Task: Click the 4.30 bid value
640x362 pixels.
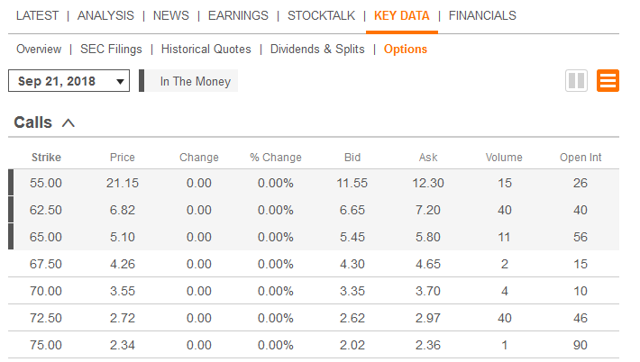Action: pos(352,264)
